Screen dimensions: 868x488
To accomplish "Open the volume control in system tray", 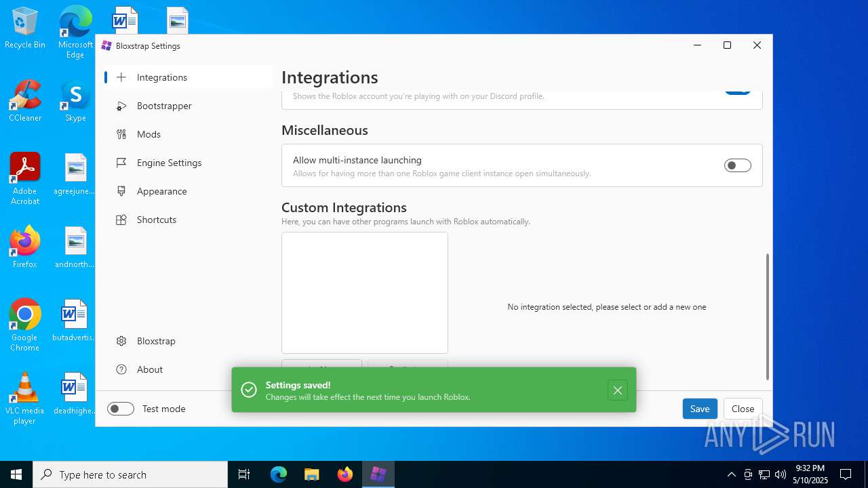I will (x=781, y=474).
